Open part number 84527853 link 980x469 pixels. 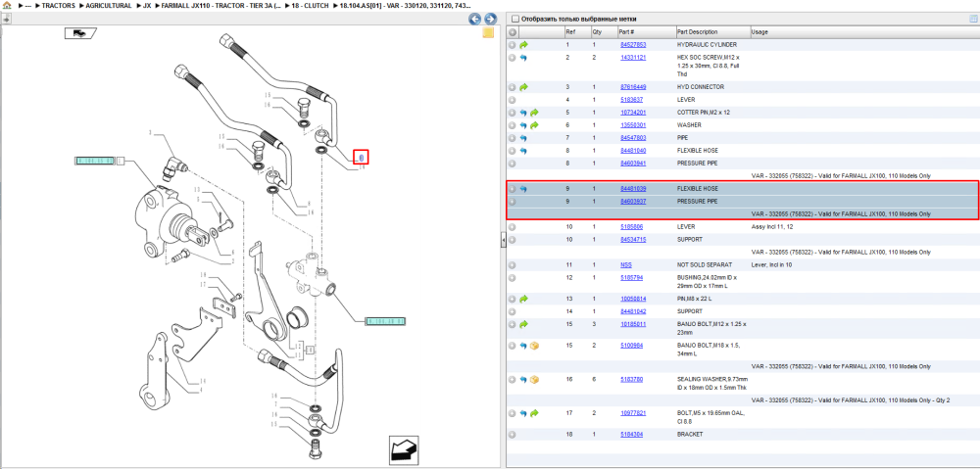coord(633,45)
